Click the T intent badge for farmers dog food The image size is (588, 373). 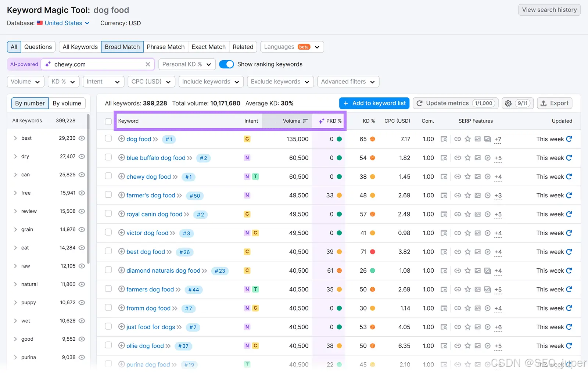255,289
